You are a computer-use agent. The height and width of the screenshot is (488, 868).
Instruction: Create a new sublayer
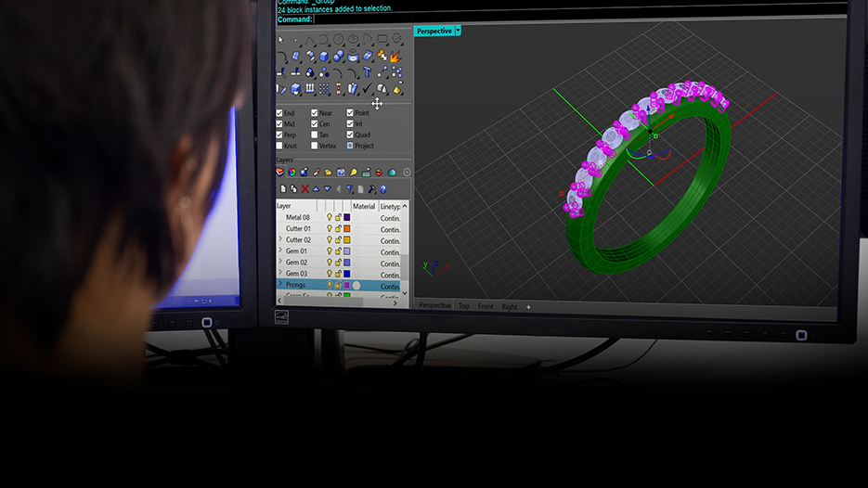click(x=294, y=188)
